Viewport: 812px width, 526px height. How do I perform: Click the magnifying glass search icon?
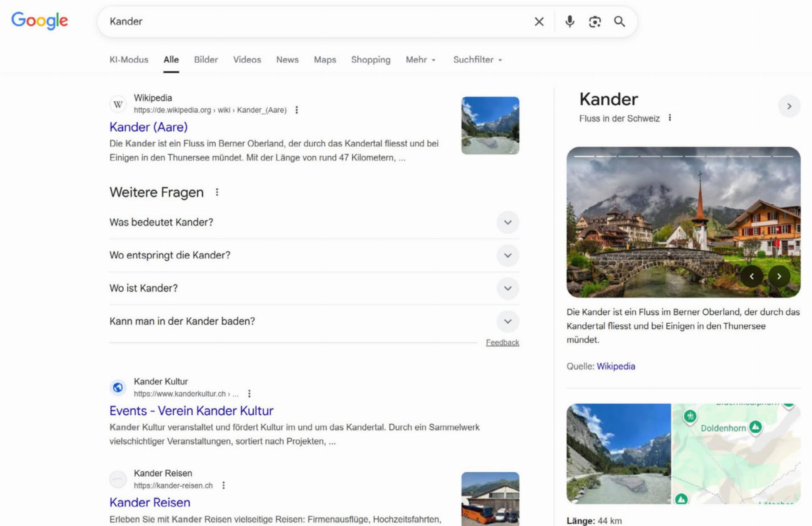point(620,22)
